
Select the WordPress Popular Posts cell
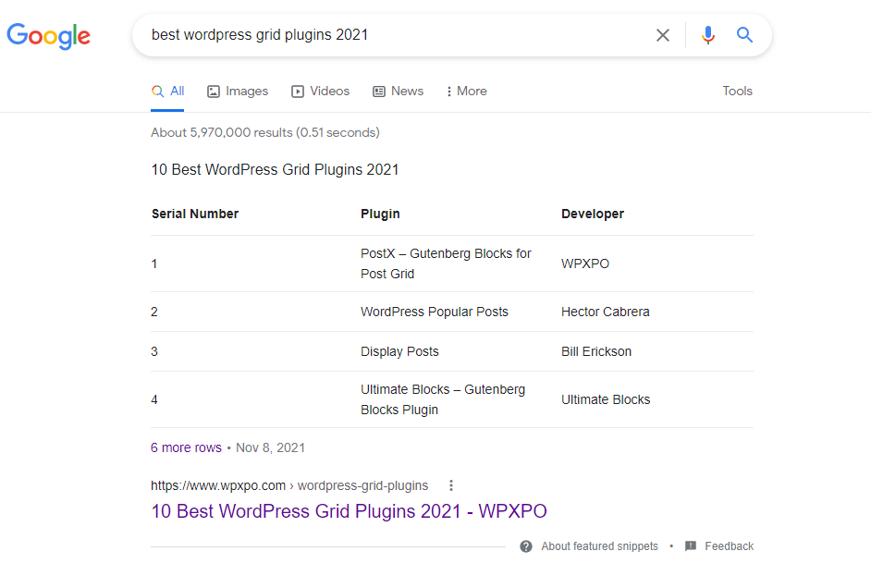coord(435,312)
